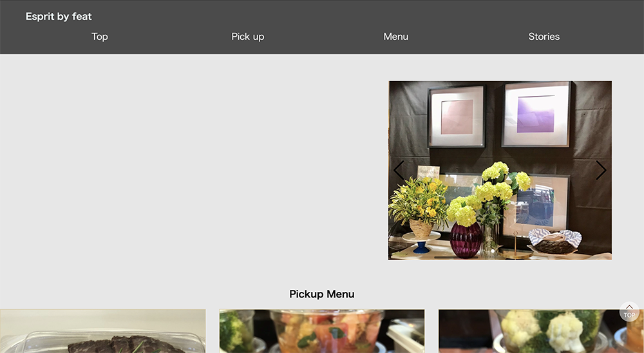The image size is (644, 353).
Task: Open the Stories navigation link
Action: pos(544,37)
